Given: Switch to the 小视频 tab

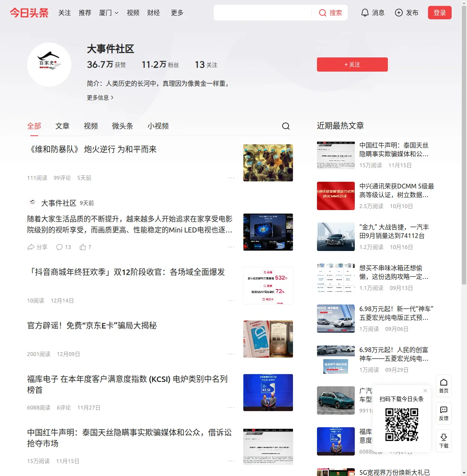Looking at the screenshot, I should click(x=158, y=126).
